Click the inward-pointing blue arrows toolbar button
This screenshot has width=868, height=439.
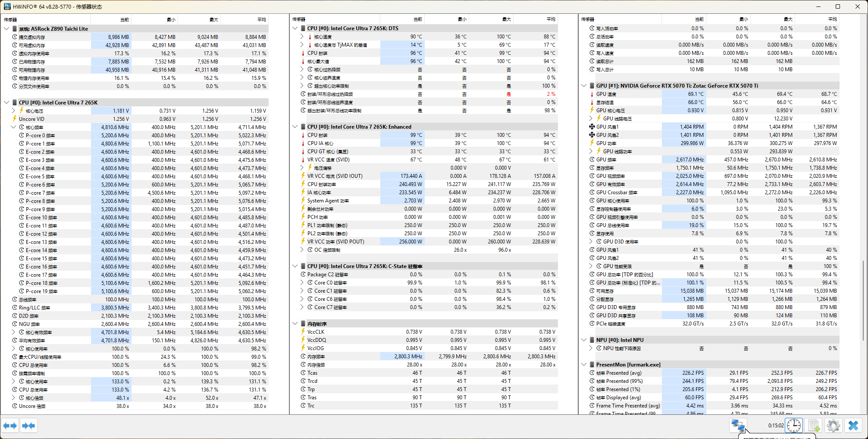pos(28,426)
